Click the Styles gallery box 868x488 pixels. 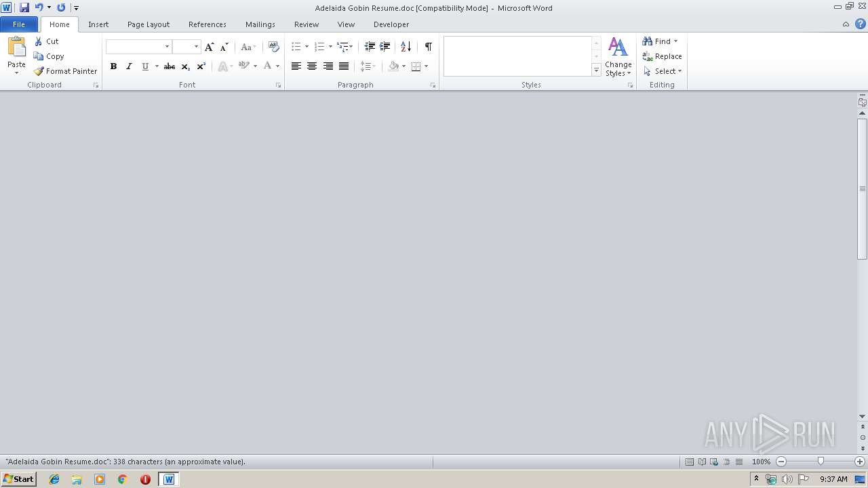tap(517, 56)
